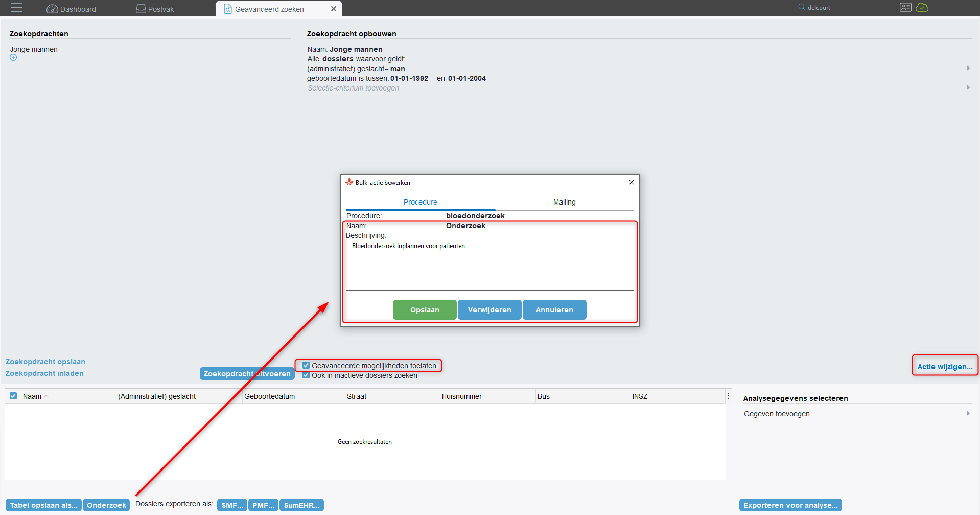
Task: Click the Geboortedatum column header
Action: coord(293,396)
